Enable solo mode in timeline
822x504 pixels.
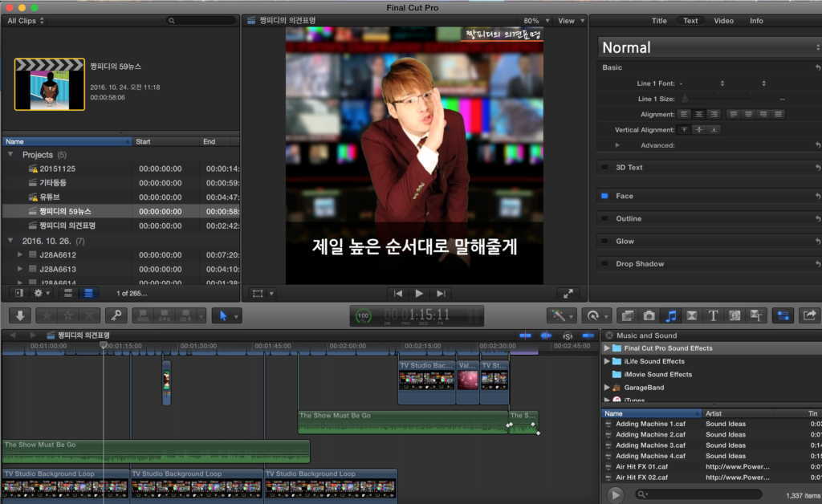coord(568,335)
